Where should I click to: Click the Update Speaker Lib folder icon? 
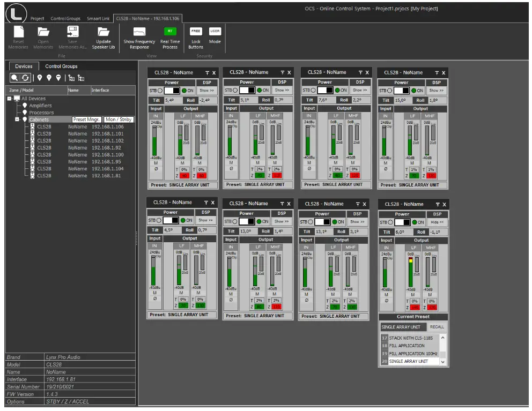pyautogui.click(x=103, y=32)
